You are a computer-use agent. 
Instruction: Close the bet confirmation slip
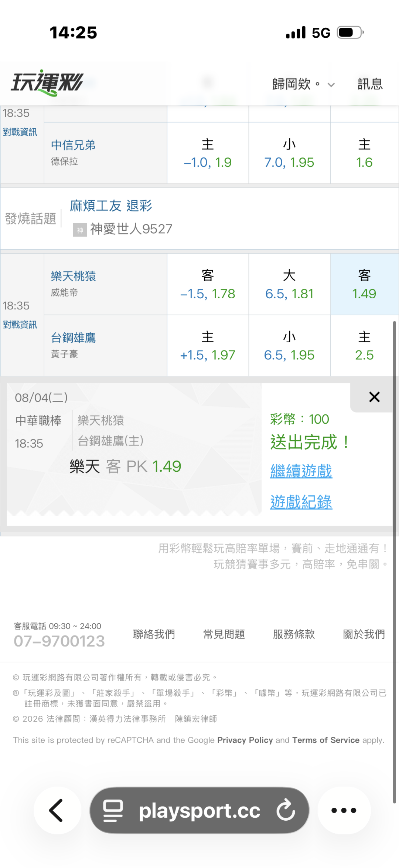[374, 397]
